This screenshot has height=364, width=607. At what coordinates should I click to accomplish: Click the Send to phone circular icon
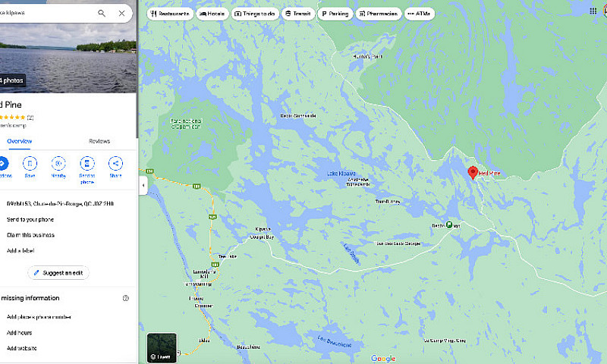pos(87,163)
